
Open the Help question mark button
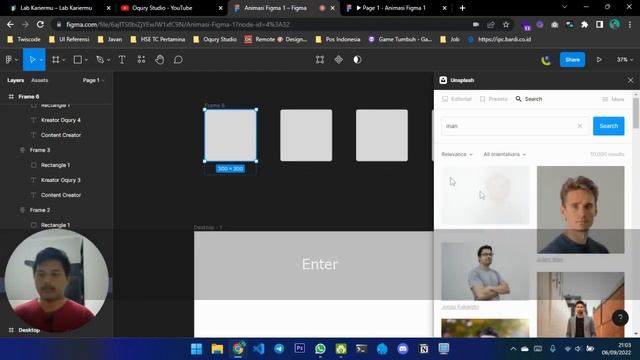[x=620, y=318]
